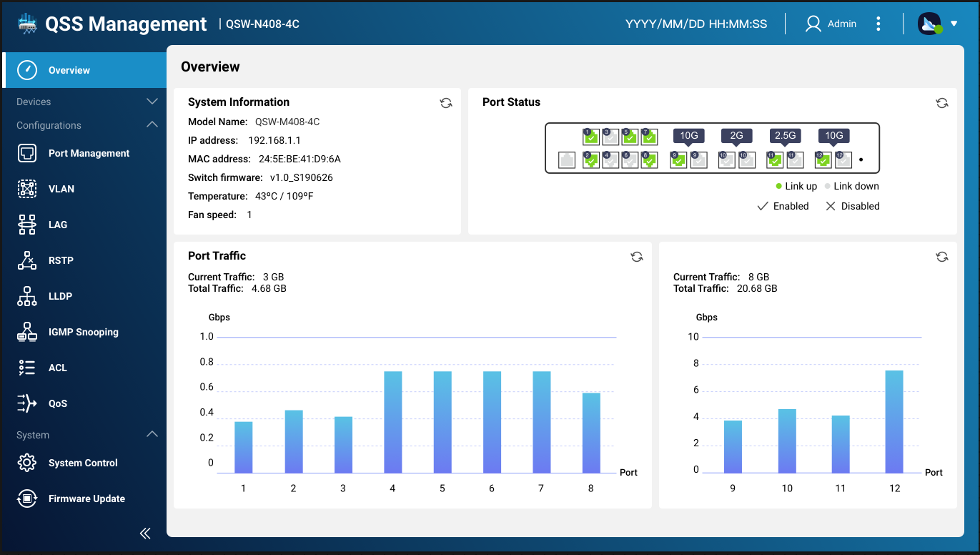980x555 pixels.
Task: Click the port 4 traffic bar
Action: [392, 422]
